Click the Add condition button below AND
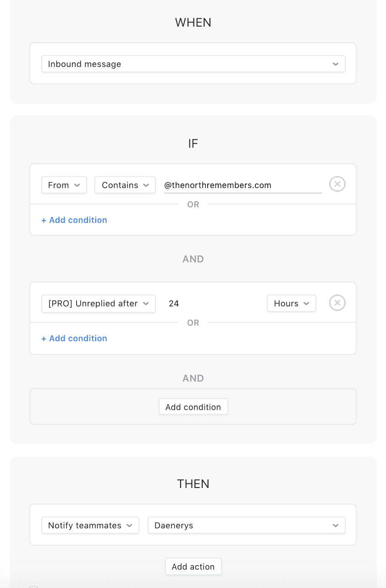This screenshot has height=588, width=386. pos(193,407)
